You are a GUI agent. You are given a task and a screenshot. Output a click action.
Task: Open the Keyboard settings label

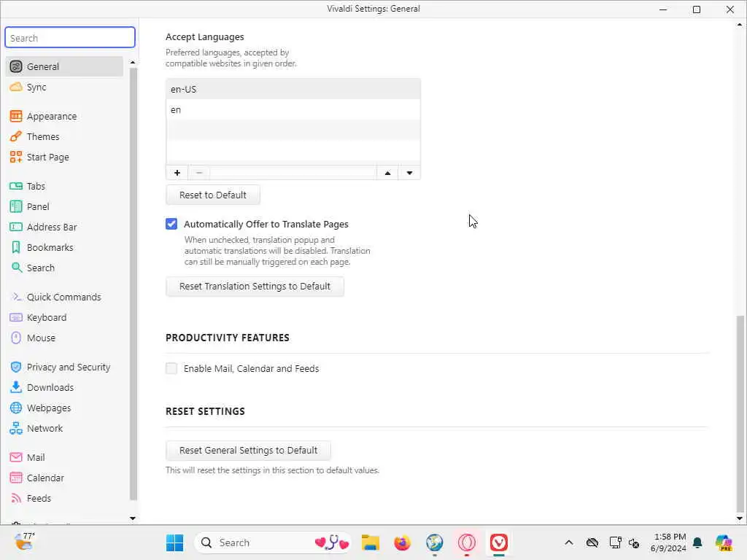[47, 318]
